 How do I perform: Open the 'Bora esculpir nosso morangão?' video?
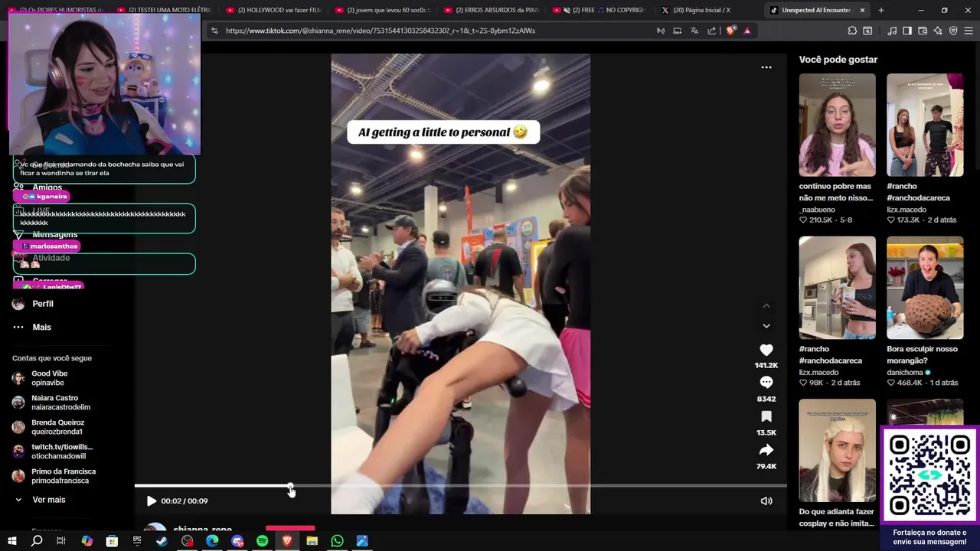tap(925, 288)
